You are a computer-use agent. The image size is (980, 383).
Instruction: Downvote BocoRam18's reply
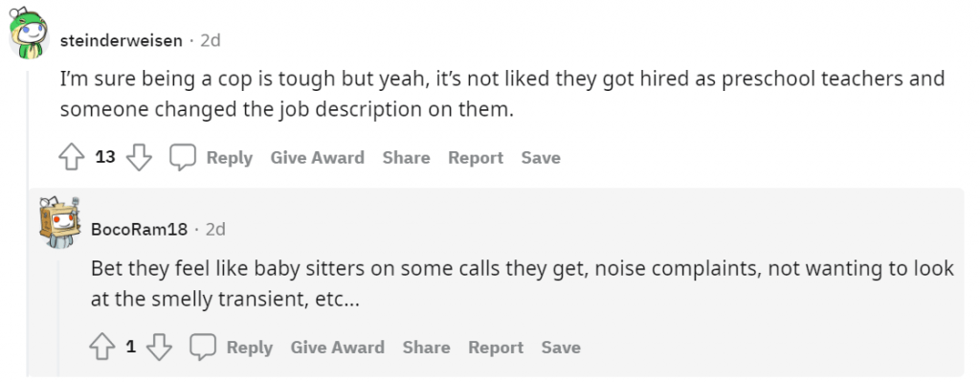[x=159, y=348]
